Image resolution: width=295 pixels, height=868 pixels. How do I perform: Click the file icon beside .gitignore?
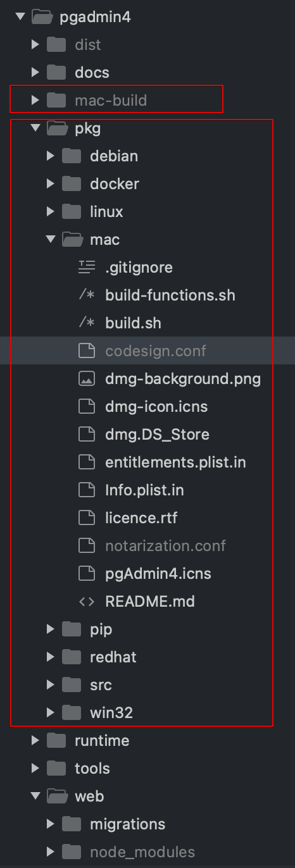click(86, 268)
